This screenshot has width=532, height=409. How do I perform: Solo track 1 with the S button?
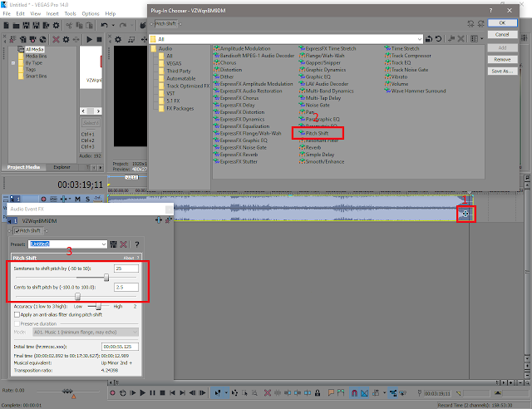point(87,199)
